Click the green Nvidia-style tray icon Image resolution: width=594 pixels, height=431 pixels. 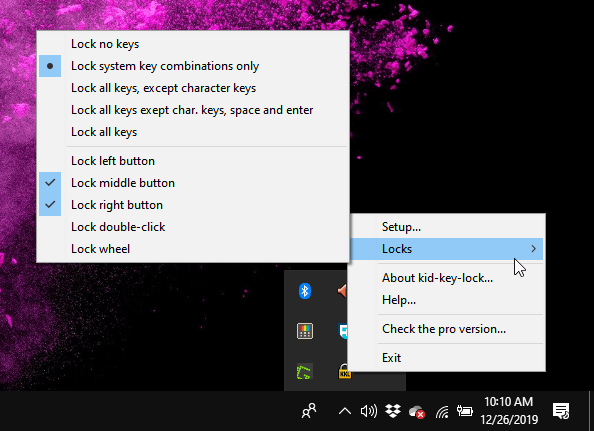pos(304,372)
